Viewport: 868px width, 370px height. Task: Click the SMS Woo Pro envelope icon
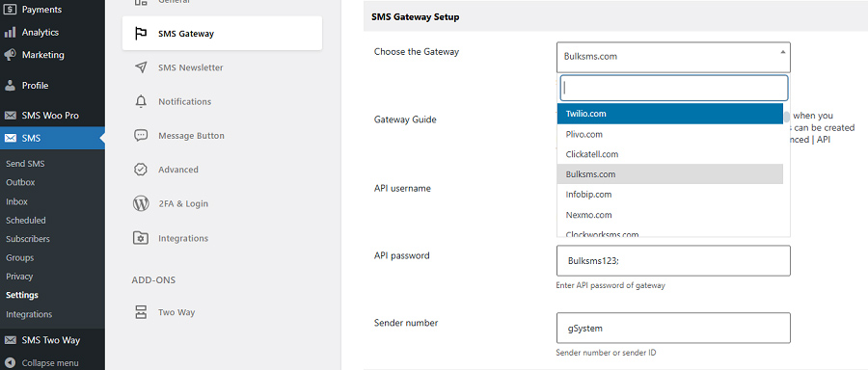10,116
